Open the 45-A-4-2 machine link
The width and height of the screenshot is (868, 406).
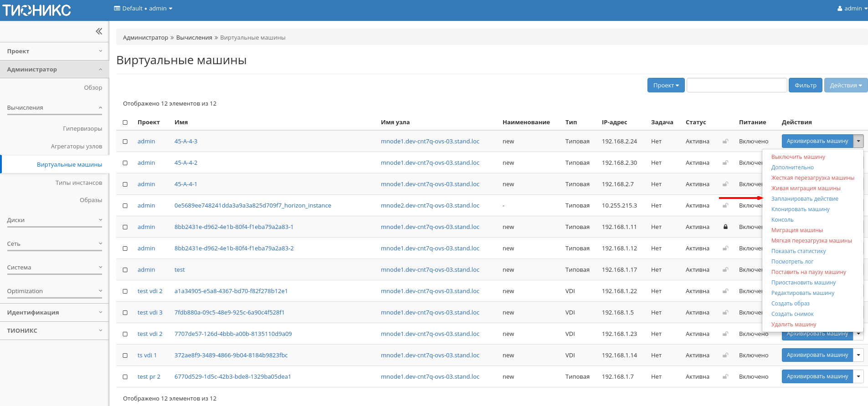186,163
